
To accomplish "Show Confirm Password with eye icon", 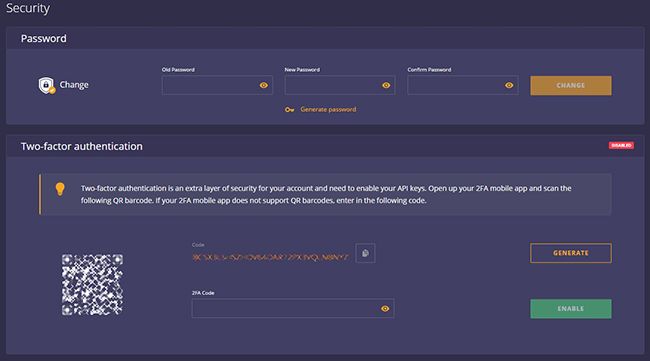I will (x=509, y=85).
